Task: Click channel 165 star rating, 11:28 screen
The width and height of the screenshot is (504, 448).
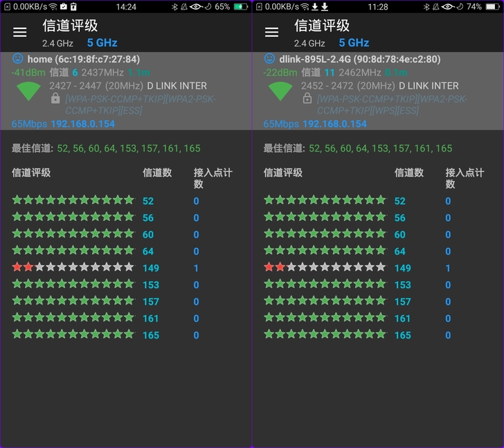Action: coord(325,334)
